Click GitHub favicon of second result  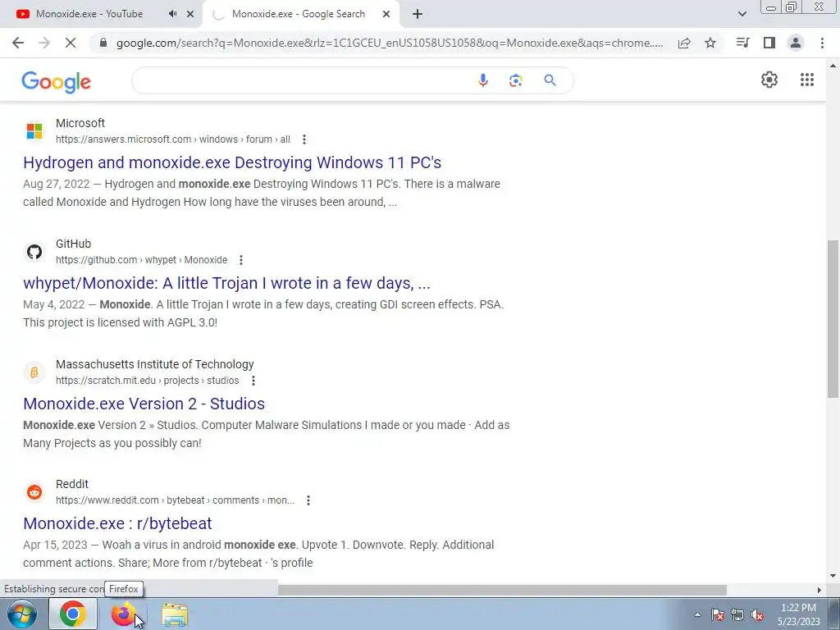click(x=34, y=251)
